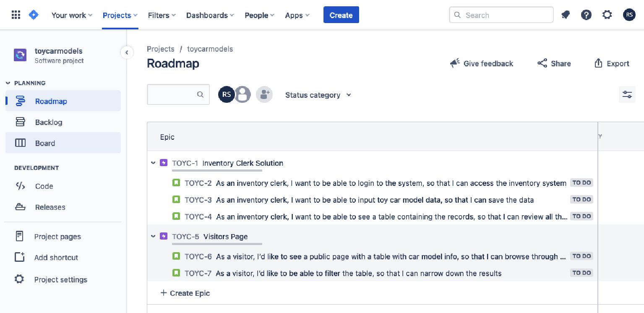Click the TOYC-7 TO DO status badge
The image size is (644, 313).
581,273
